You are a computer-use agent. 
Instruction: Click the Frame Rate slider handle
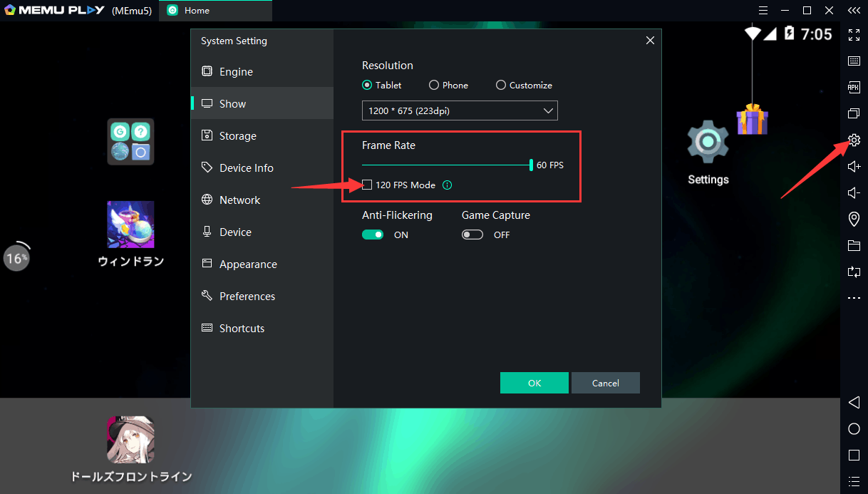tap(531, 165)
